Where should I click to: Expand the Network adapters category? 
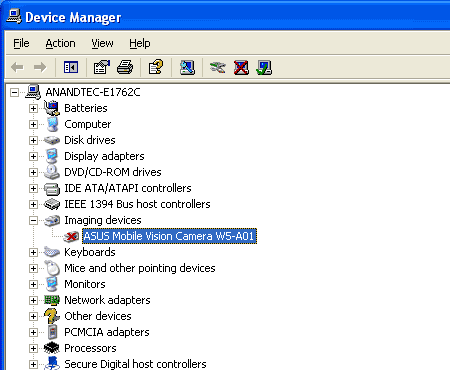[33, 300]
